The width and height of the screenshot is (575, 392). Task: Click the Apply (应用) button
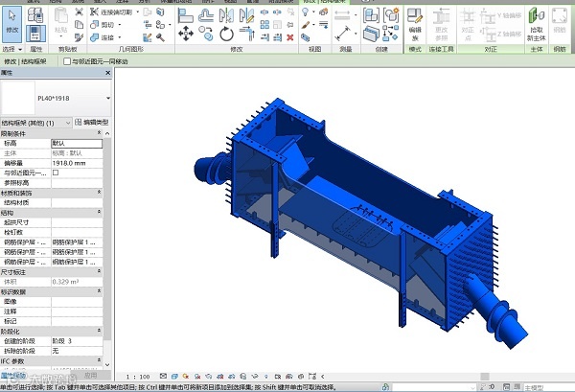click(90, 376)
